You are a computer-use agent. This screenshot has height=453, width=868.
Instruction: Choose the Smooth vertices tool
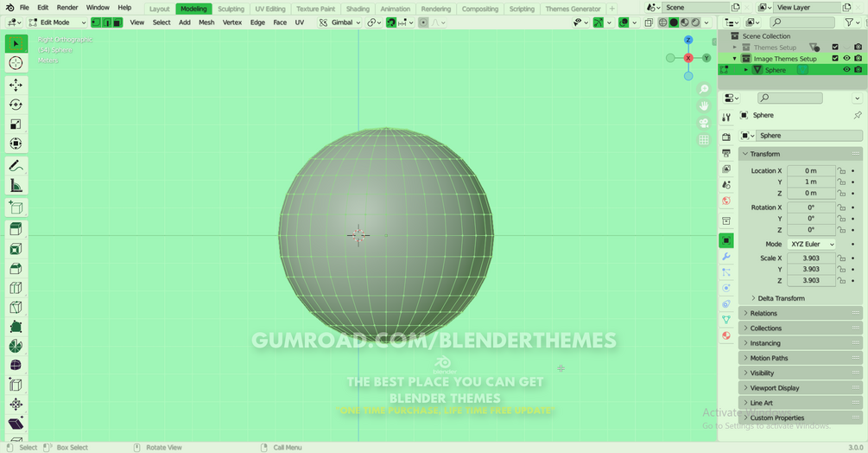(x=16, y=366)
